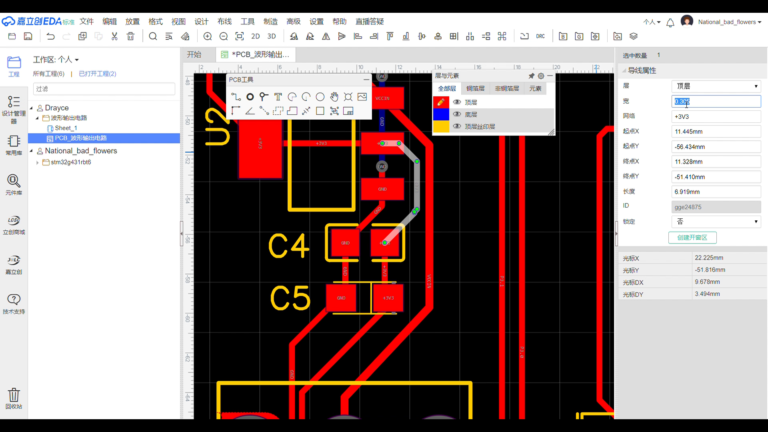Toggle visibility of the top layer
The image size is (768, 432).
(457, 102)
